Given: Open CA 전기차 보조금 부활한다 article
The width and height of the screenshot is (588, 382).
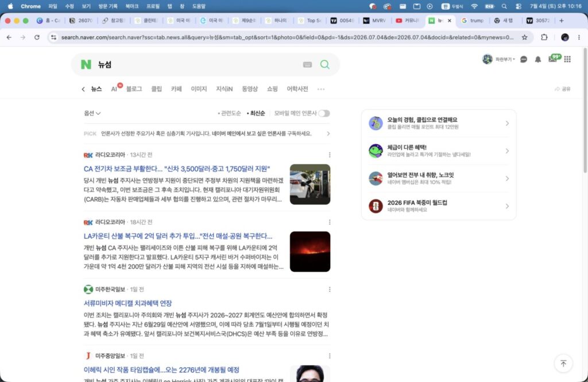Looking at the screenshot, I should click(177, 169).
